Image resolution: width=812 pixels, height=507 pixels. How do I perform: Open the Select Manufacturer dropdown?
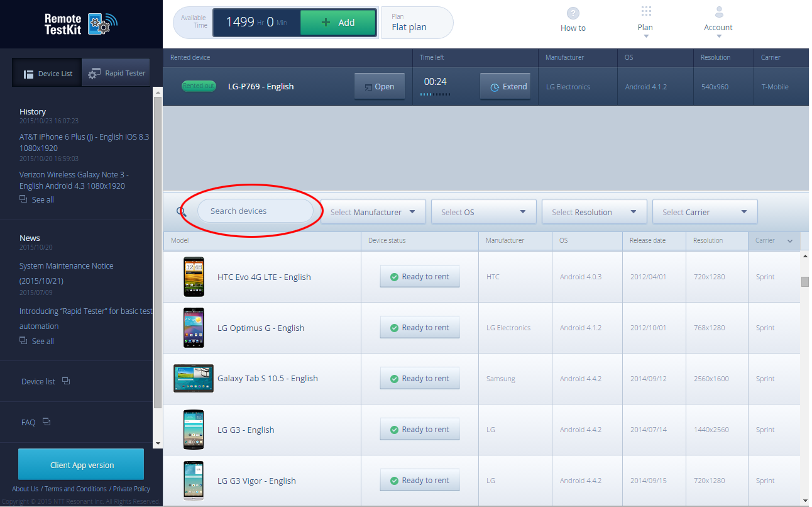click(x=373, y=212)
